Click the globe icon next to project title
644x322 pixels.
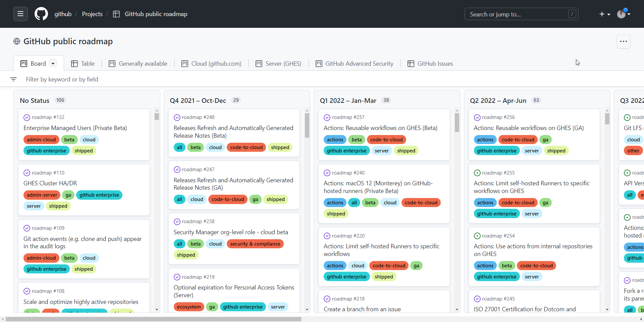coord(17,41)
